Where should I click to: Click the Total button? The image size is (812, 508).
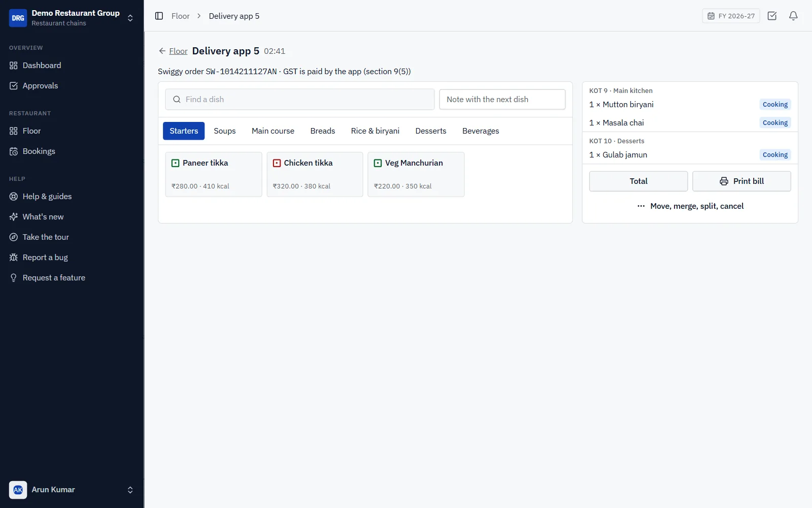[x=638, y=181]
